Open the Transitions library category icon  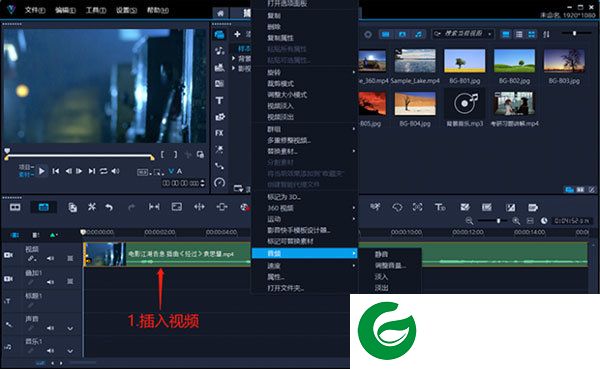coord(219,84)
